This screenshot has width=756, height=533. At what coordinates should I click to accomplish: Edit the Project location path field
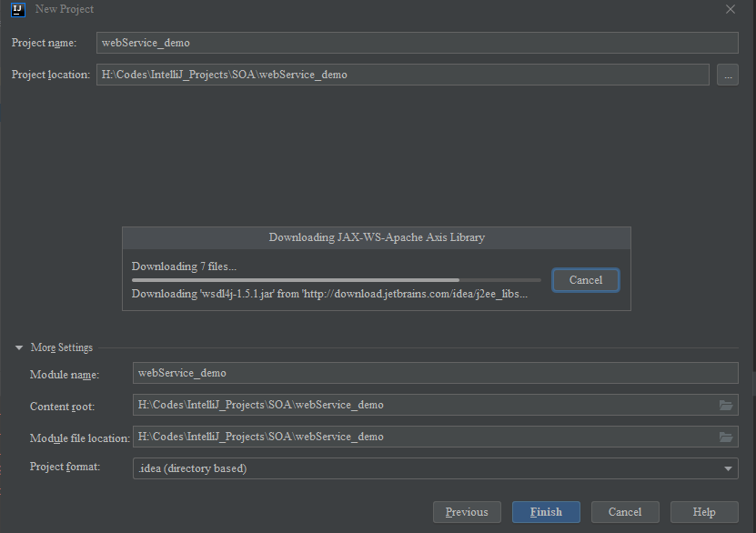pyautogui.click(x=403, y=75)
